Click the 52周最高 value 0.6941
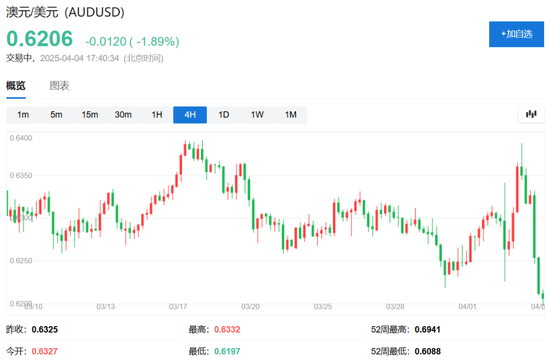550x361 pixels. click(x=427, y=329)
